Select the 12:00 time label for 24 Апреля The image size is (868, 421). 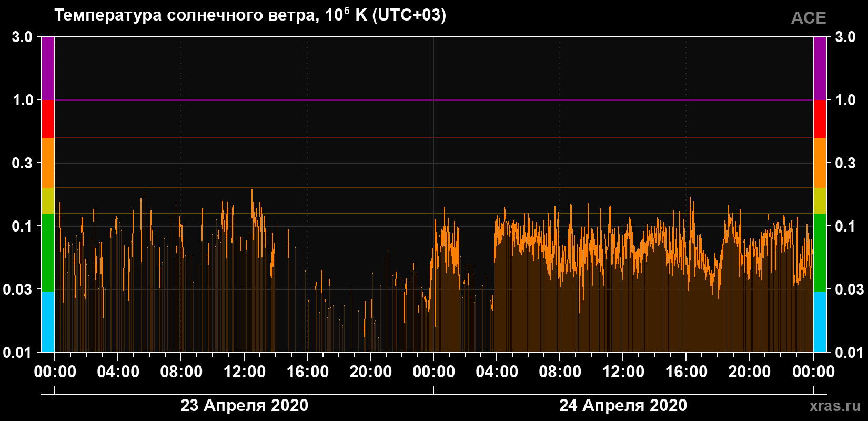tap(623, 372)
